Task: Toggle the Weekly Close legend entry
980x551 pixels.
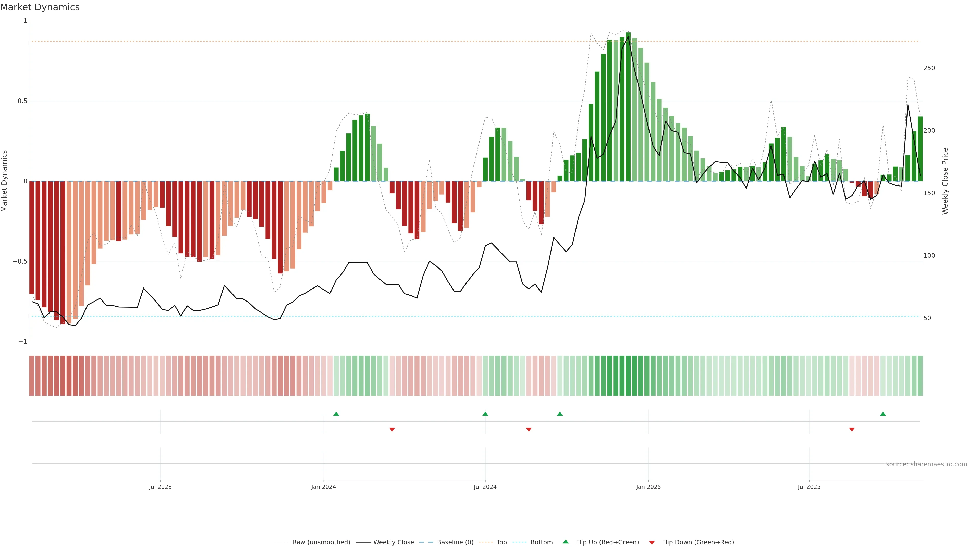Action: (393, 542)
